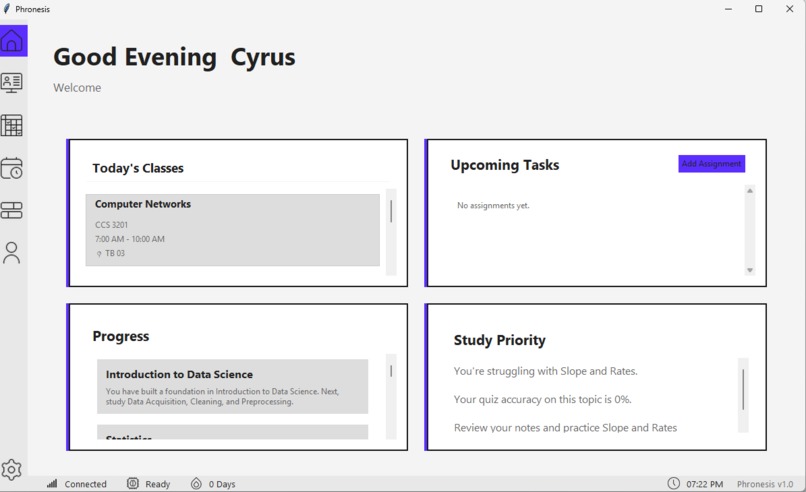Click the '07:22 PM' time text
Screen dimensions: 806x492
click(704, 484)
